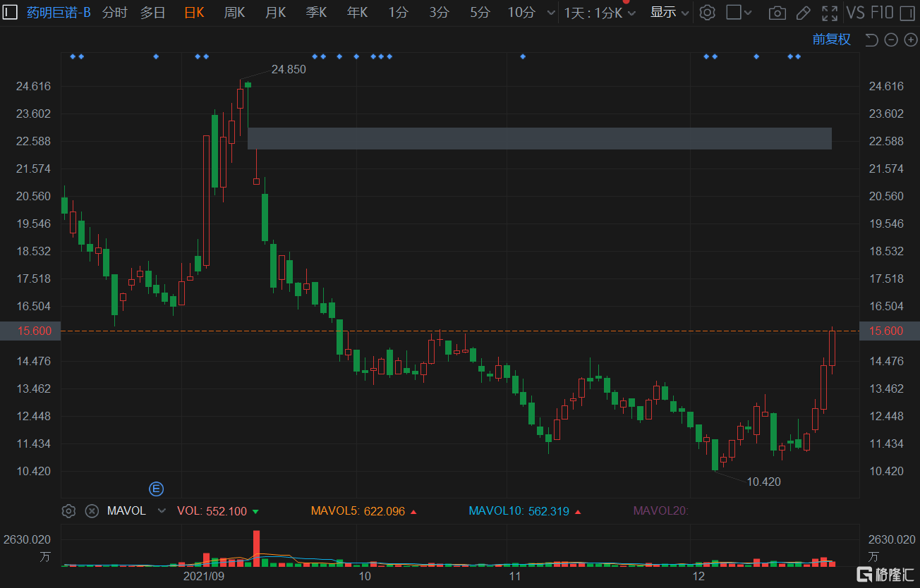The image size is (920, 588).
Task: Switch to 分时 intraday tab
Action: [x=115, y=13]
